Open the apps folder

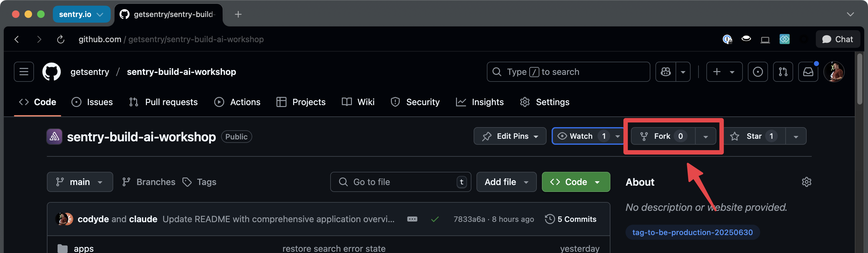[84, 249]
